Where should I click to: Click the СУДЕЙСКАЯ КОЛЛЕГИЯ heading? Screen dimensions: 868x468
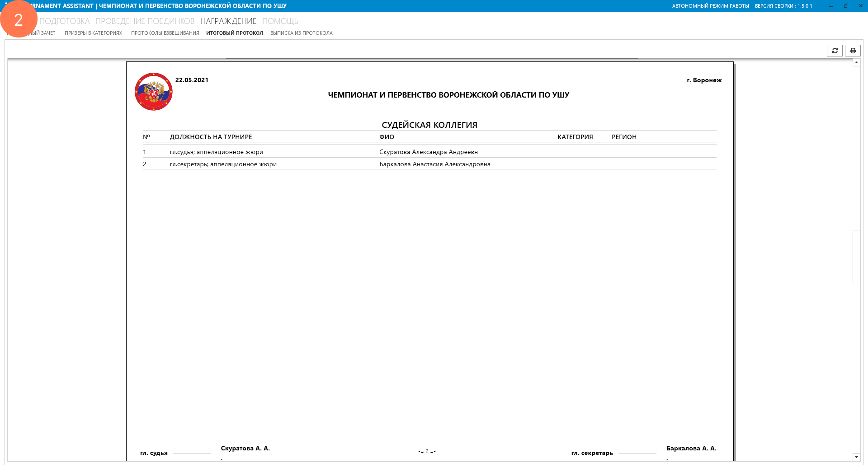click(429, 125)
